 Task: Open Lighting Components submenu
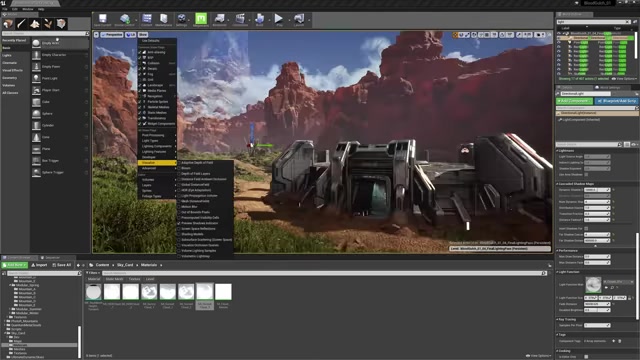click(x=157, y=146)
